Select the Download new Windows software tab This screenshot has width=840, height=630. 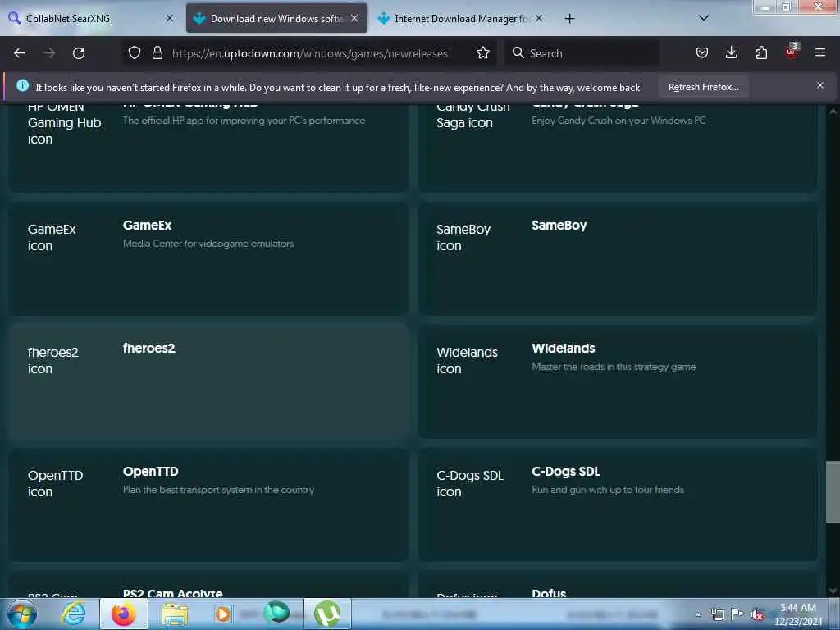coord(276,18)
